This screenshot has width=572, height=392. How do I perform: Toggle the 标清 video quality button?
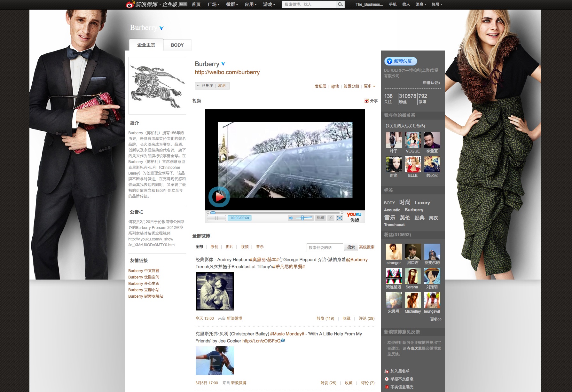(320, 218)
